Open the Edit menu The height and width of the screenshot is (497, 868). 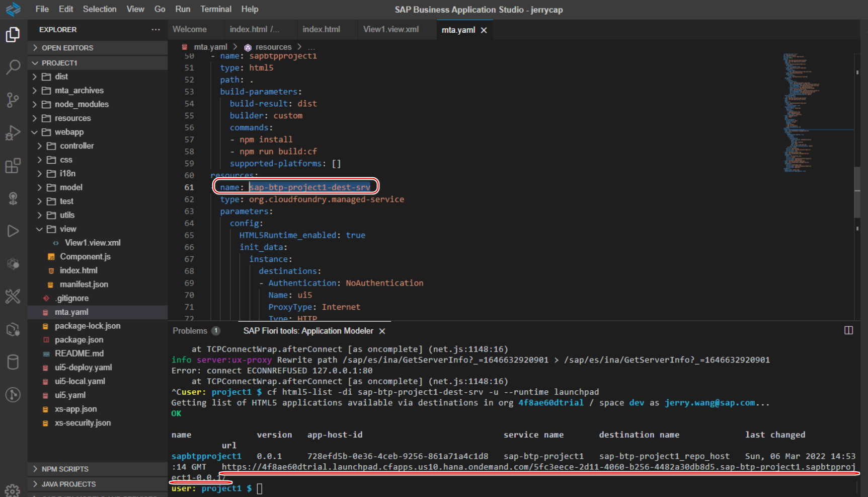66,9
